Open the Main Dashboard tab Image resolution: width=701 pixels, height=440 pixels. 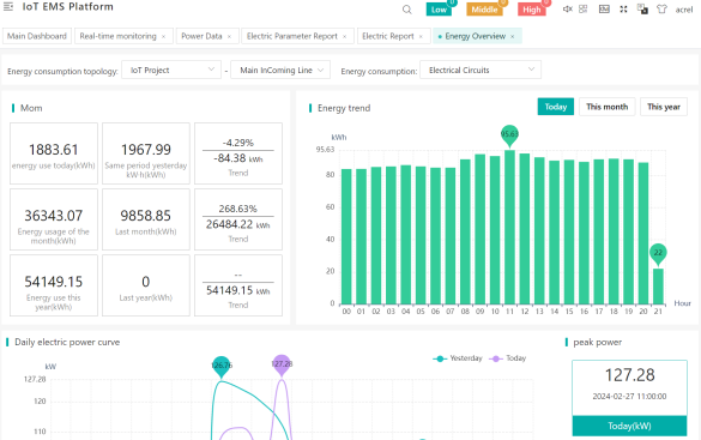[x=37, y=36]
